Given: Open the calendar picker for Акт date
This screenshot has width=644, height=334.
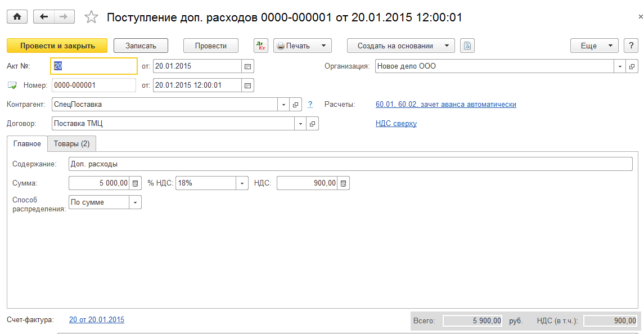Looking at the screenshot, I should (247, 66).
